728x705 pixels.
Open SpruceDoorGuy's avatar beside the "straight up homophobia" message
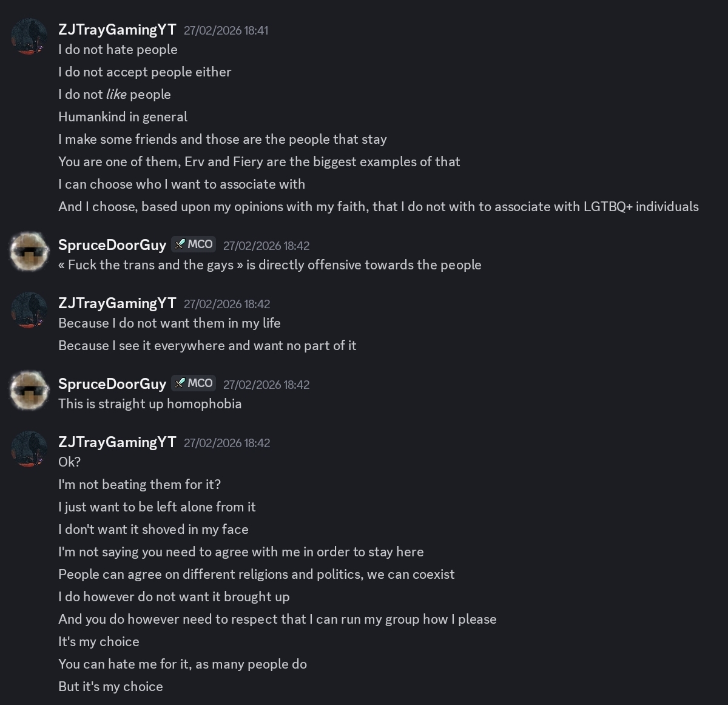pos(29,390)
